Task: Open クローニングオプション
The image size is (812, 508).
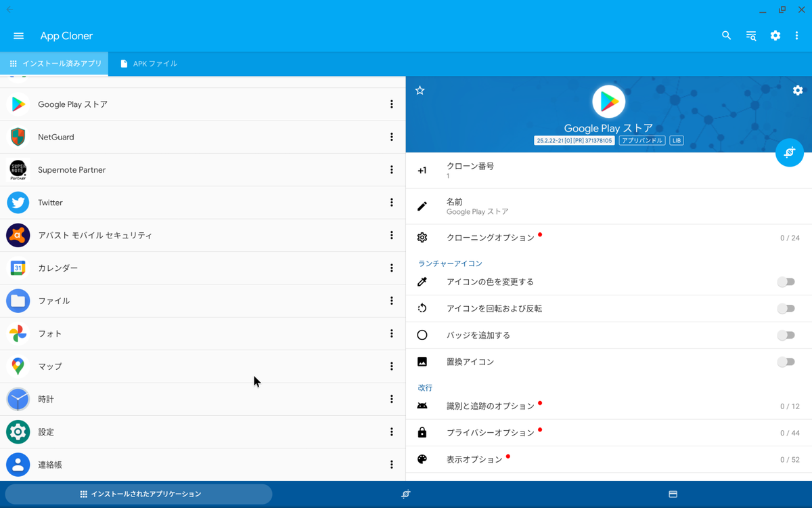Action: (x=609, y=238)
